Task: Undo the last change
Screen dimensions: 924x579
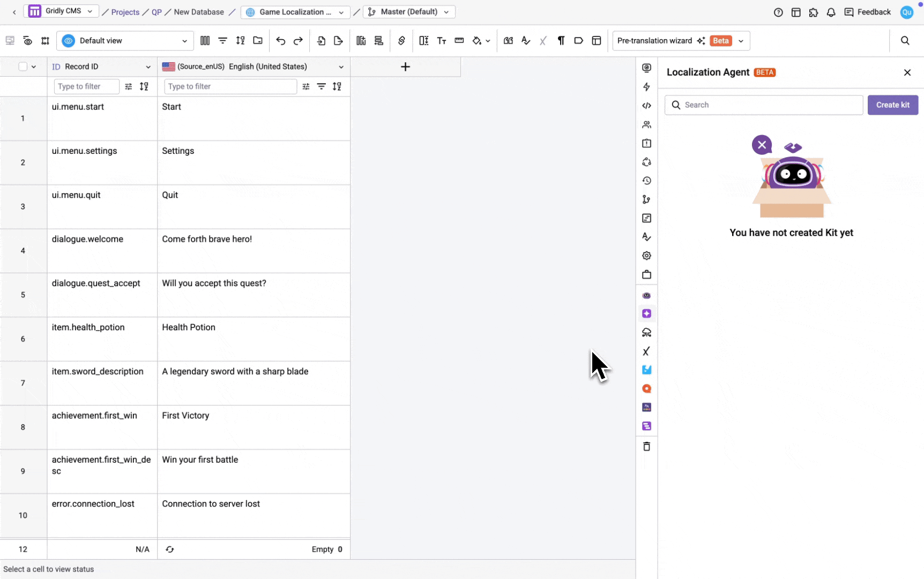Action: [280, 41]
